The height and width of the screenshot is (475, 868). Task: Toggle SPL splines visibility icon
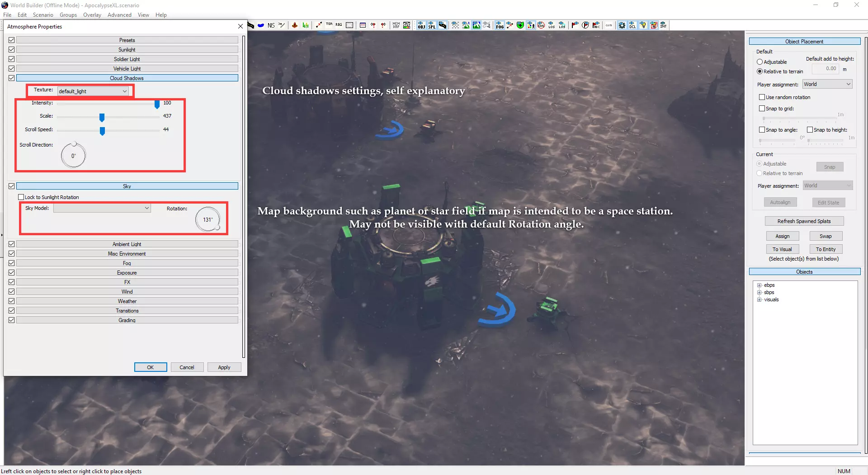click(432, 25)
